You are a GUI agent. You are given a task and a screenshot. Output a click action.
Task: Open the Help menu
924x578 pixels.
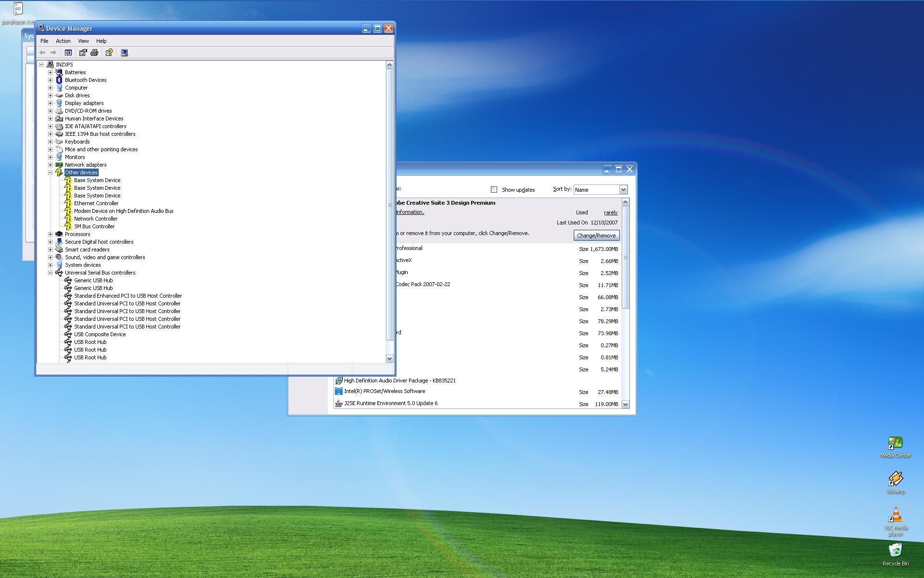(x=101, y=41)
